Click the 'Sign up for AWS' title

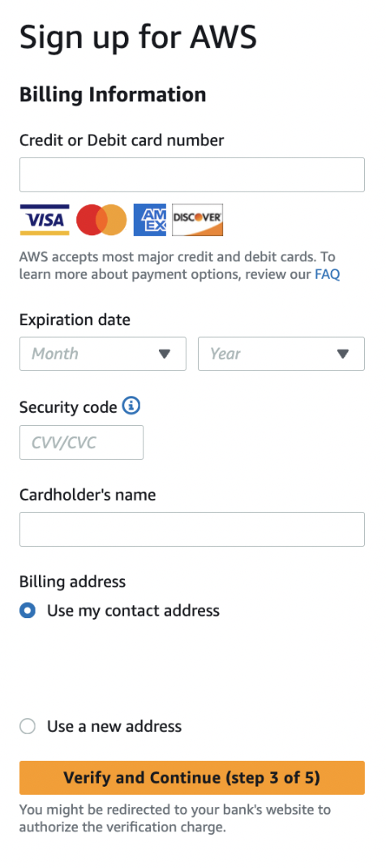click(138, 37)
